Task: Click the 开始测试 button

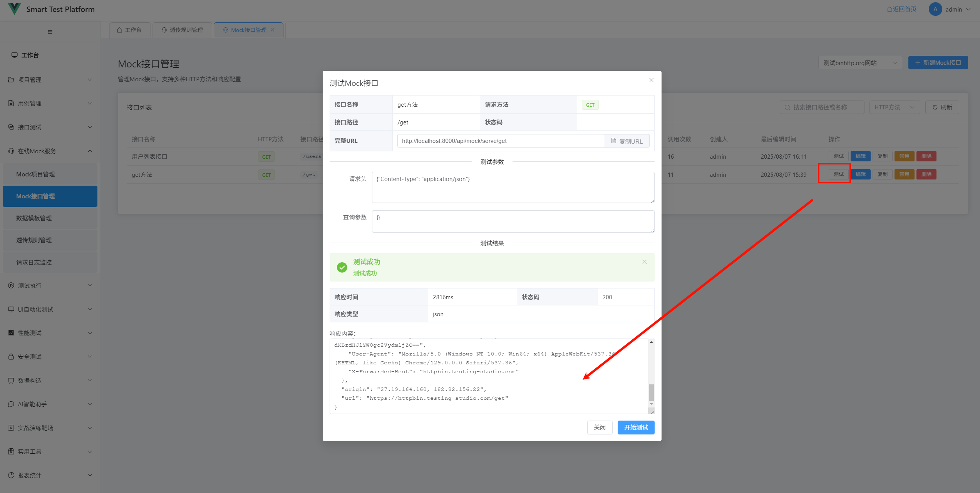Action: coord(636,427)
